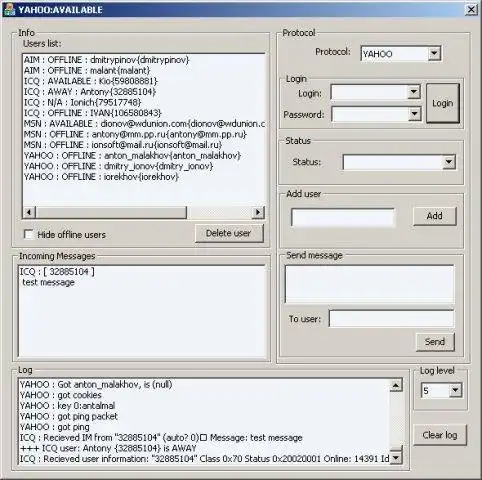Image resolution: width=482 pixels, height=480 pixels.
Task: Focus the Login text field
Action: coord(369,92)
